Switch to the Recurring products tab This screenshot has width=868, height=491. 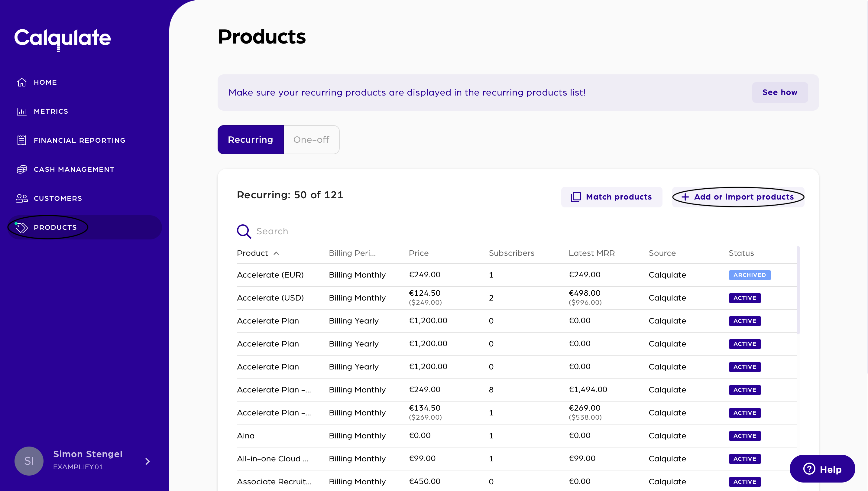point(251,140)
